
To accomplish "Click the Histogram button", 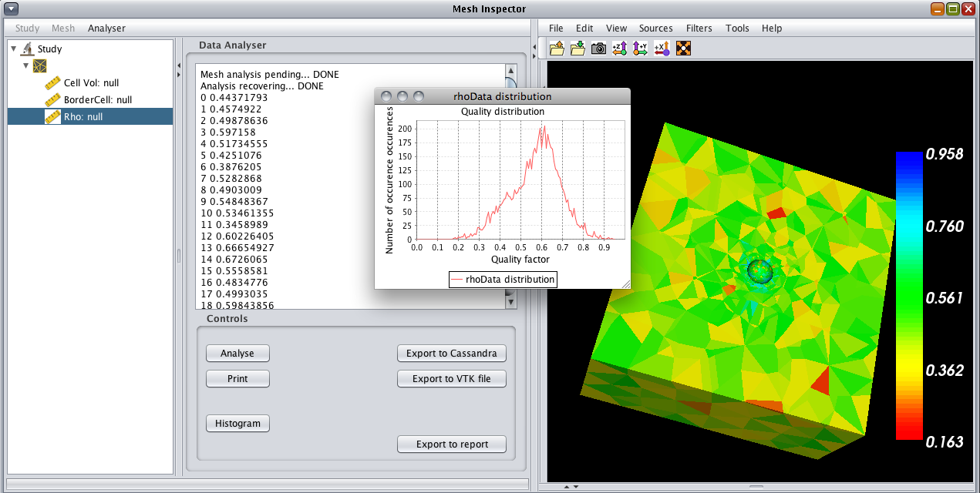I will point(237,423).
